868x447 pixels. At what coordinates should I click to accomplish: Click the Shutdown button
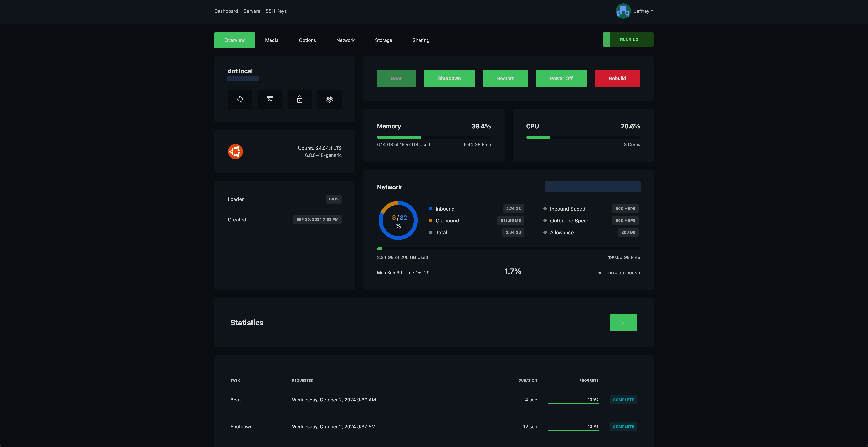click(x=449, y=78)
